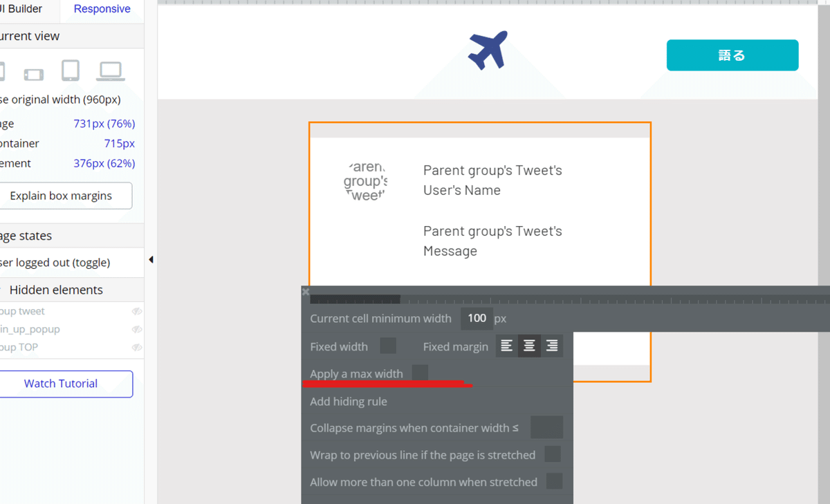Close the responsive settings popup

pyautogui.click(x=306, y=292)
